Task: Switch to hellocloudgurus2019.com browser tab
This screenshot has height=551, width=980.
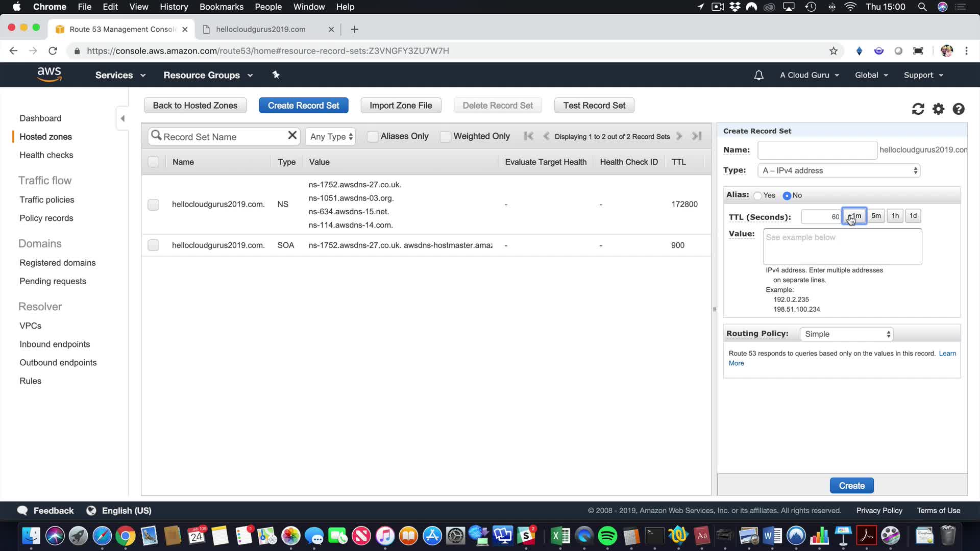Action: coord(260,30)
